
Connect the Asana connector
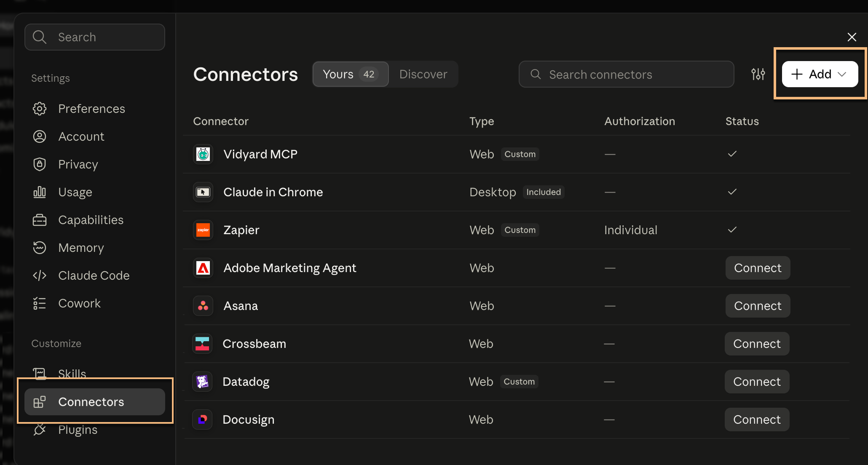(x=758, y=306)
